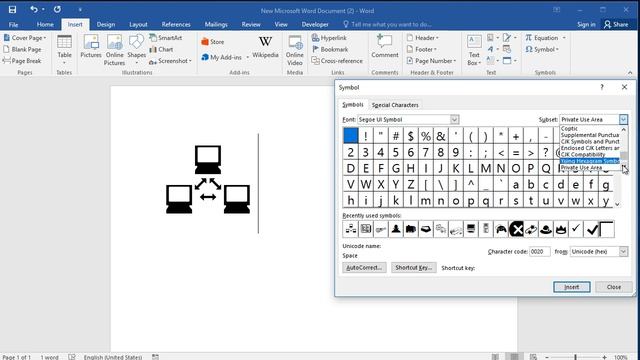The height and width of the screenshot is (360, 640).
Task: Undo the last action
Action: (33, 9)
